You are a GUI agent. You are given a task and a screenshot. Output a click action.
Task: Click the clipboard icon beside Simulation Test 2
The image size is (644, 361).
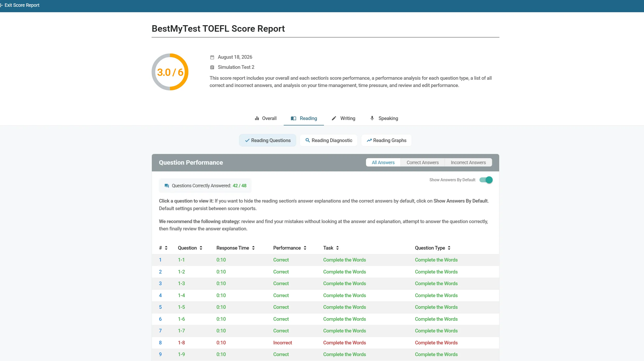coord(212,67)
